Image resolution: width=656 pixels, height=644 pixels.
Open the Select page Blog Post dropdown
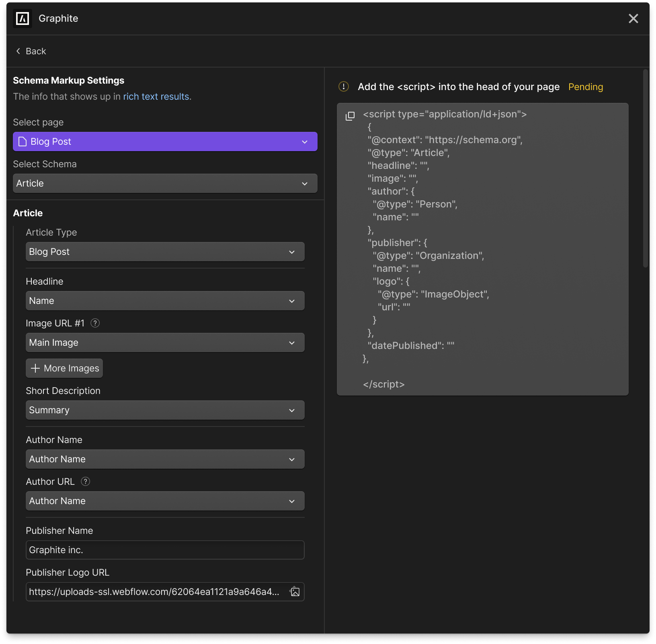(165, 142)
